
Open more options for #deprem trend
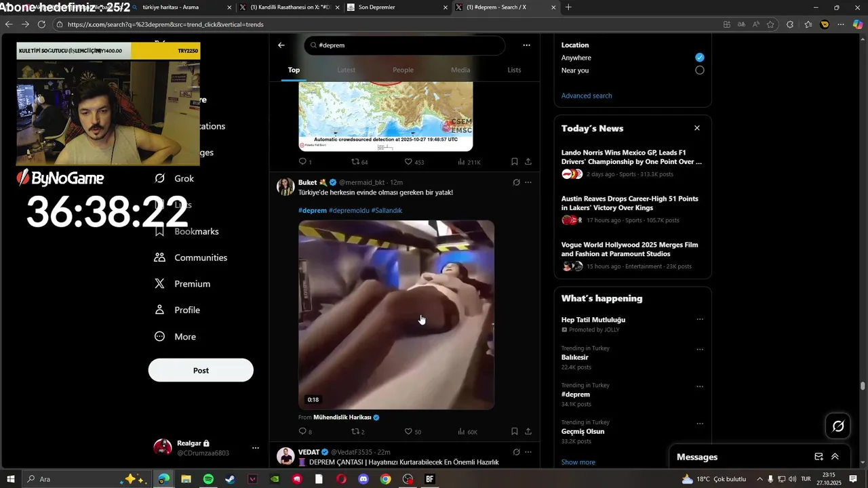click(x=700, y=387)
